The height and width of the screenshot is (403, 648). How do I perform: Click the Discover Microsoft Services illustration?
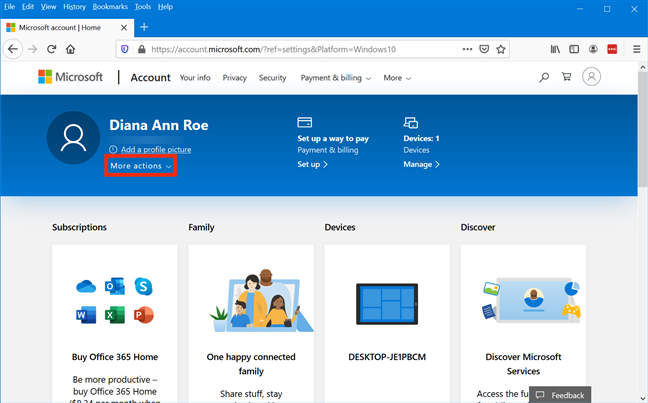tap(531, 300)
